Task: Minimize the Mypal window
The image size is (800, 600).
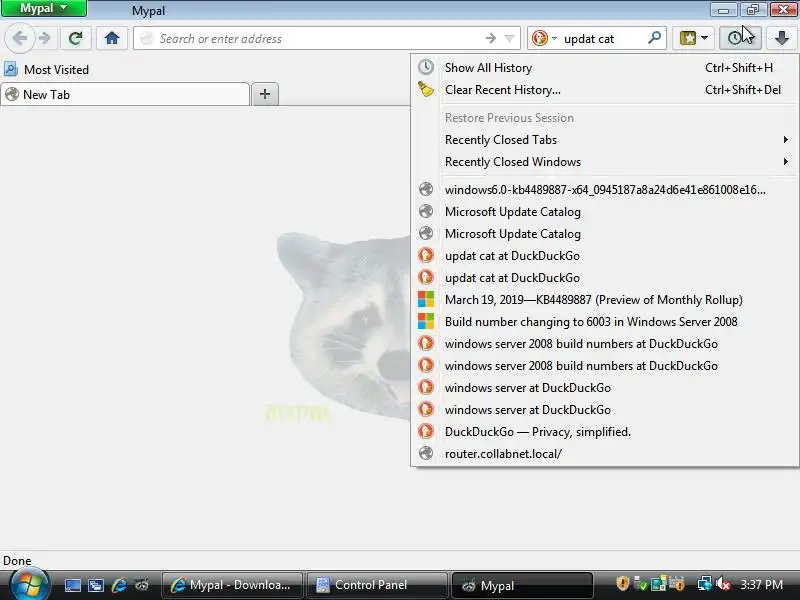Action: [723, 9]
